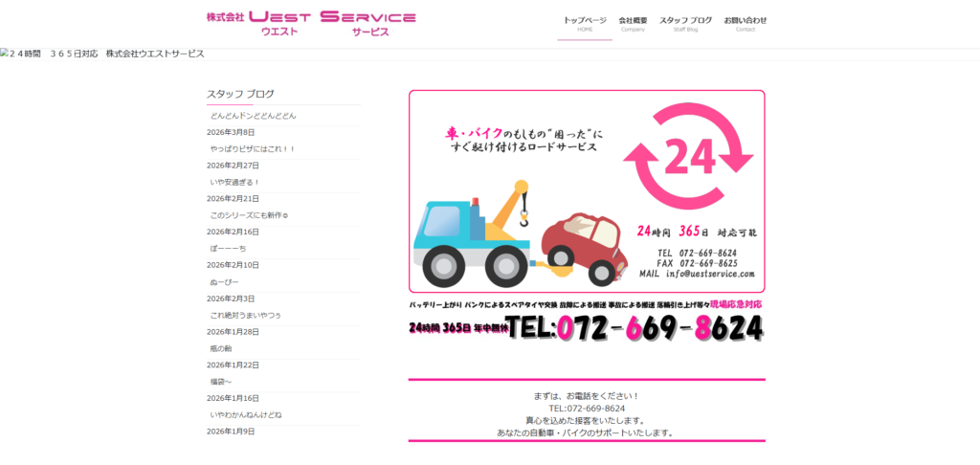The image size is (980, 465).
Task: Open blog post やっぱりピザにはこれ！！
Action: [x=253, y=149]
